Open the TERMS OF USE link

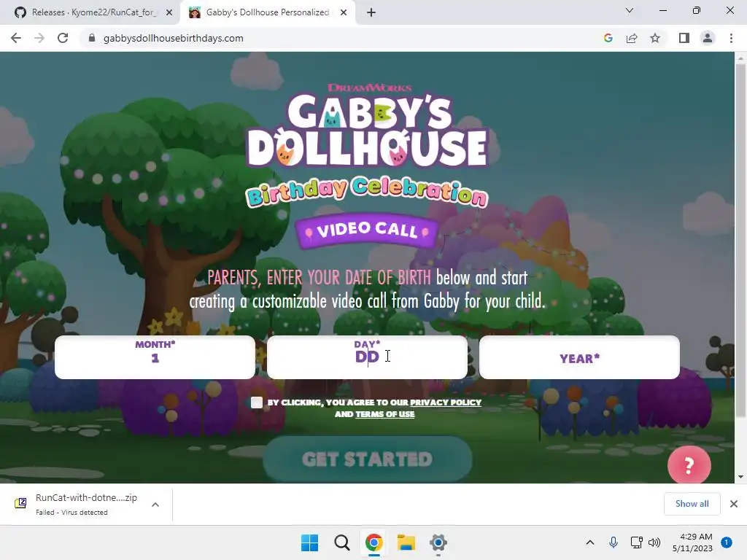click(x=385, y=414)
